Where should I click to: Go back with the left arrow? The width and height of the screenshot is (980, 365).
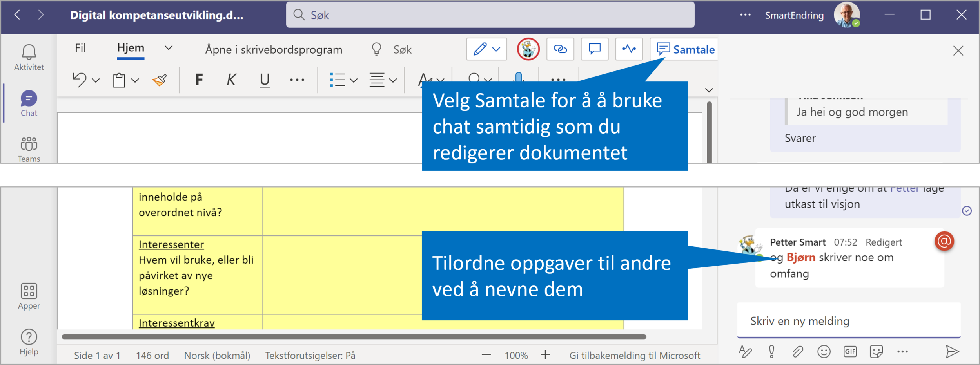click(17, 15)
